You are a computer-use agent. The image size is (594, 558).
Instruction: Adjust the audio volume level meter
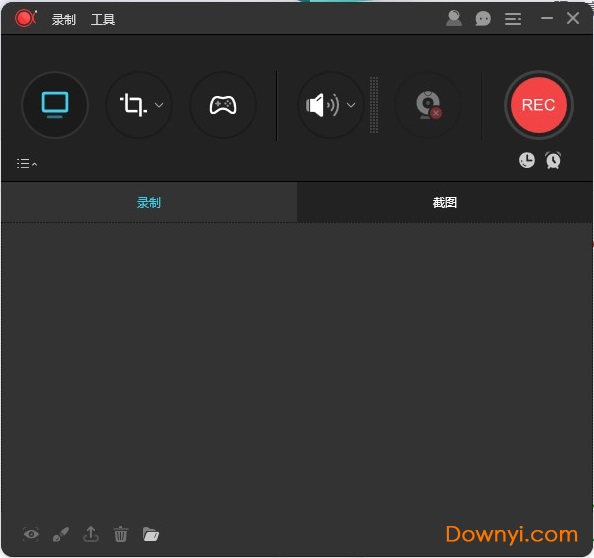pyautogui.click(x=374, y=105)
